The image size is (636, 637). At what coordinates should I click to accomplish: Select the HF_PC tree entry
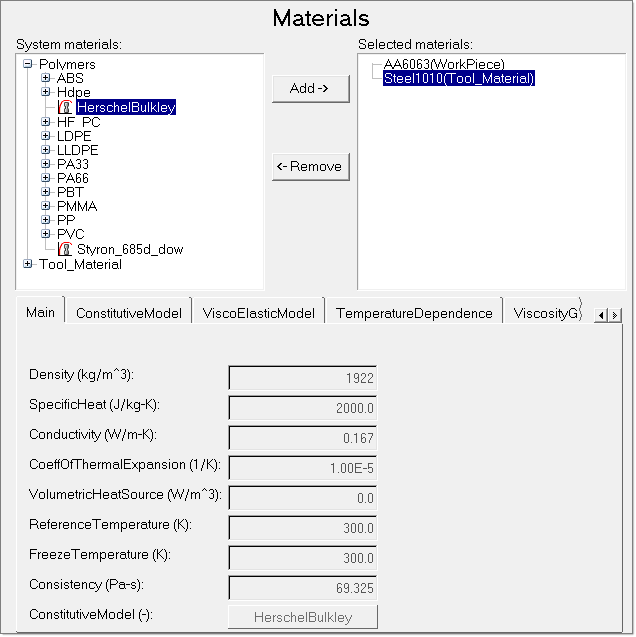[x=78, y=122]
